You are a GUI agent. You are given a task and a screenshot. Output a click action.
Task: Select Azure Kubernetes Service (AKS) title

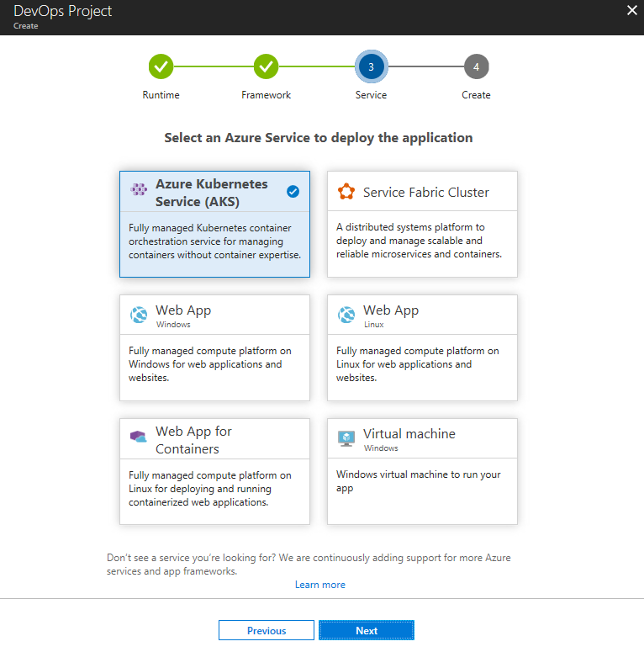tap(212, 193)
